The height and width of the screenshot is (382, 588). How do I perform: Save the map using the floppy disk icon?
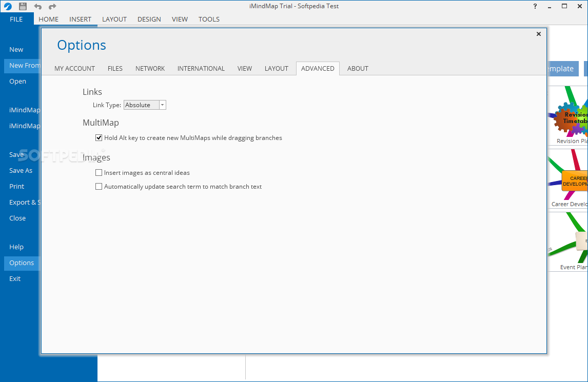[x=23, y=6]
